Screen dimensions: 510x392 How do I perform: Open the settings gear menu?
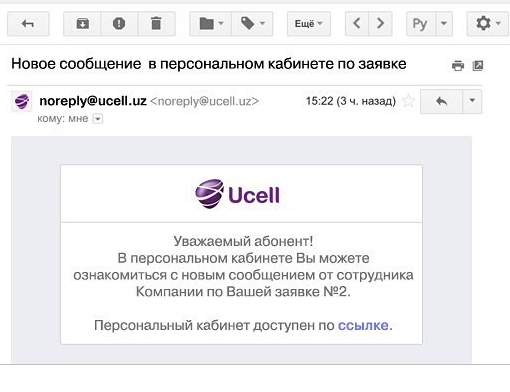[x=488, y=24]
